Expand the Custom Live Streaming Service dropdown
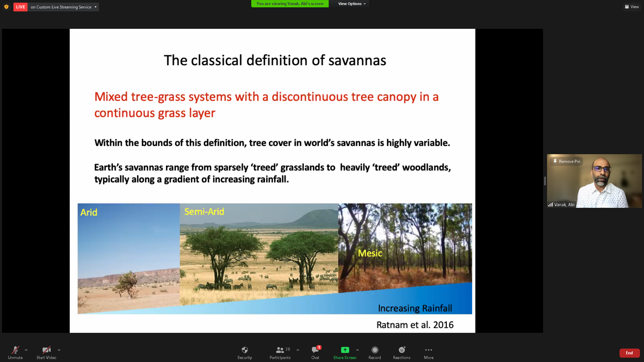 pos(96,7)
